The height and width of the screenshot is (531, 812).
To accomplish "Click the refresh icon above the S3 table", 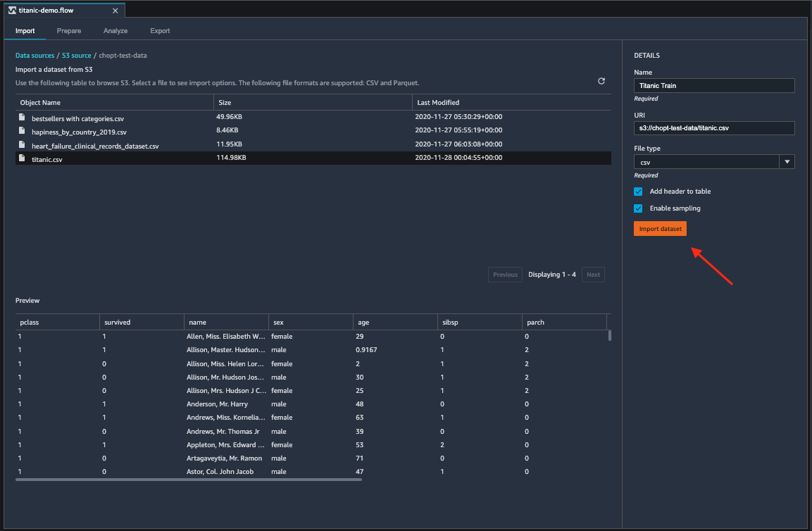I will (x=601, y=81).
